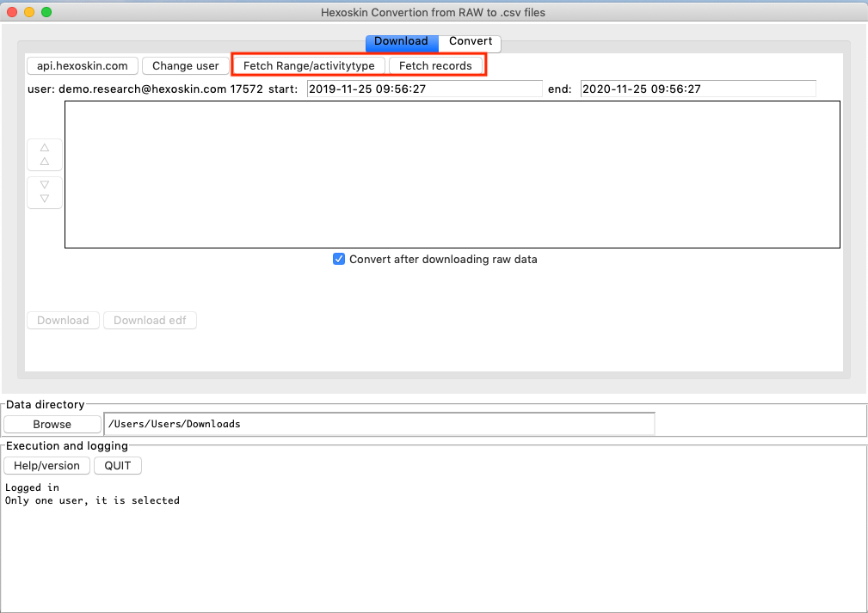
Task: Uncheck Convert after downloading raw data
Action: click(x=339, y=259)
